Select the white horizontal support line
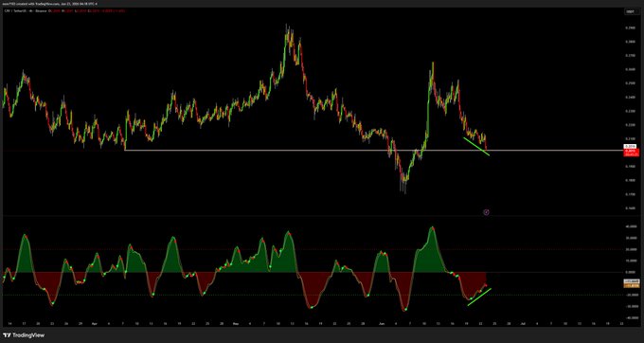Screen dimensions: 644x343 tap(374, 151)
